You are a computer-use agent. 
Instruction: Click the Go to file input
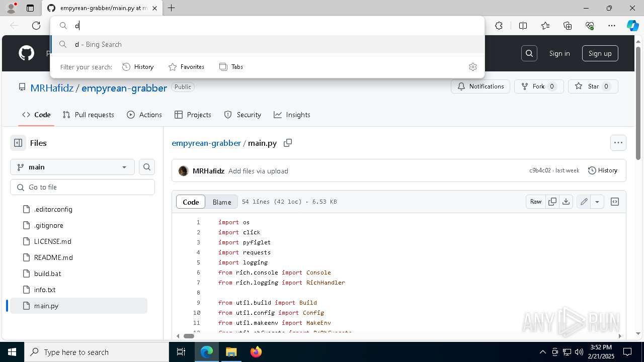click(83, 187)
